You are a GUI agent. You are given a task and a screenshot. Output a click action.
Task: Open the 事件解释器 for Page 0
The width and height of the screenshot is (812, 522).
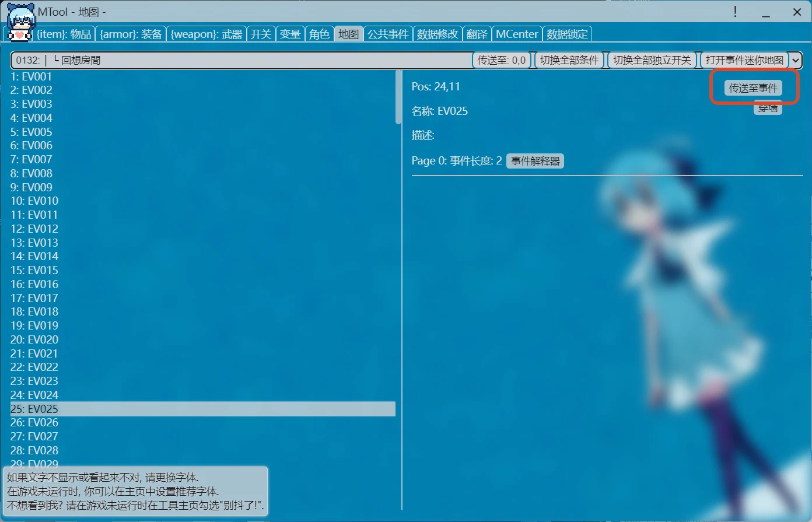point(535,161)
